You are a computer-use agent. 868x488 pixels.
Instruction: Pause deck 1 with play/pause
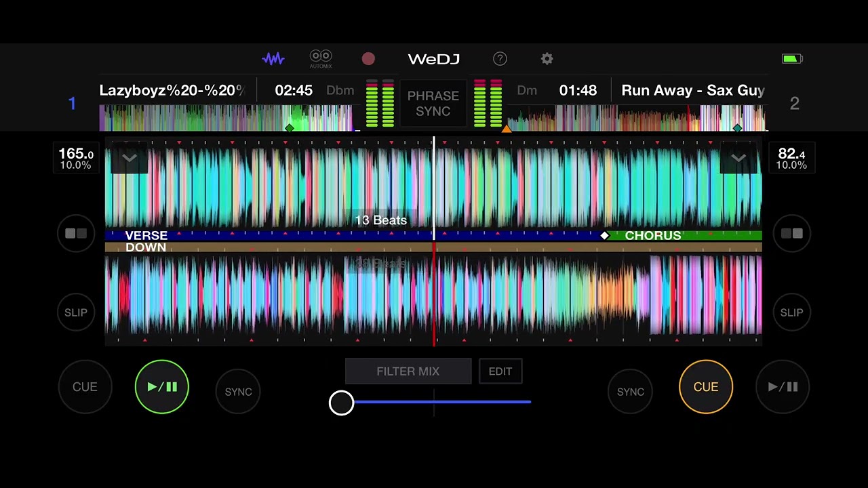[x=162, y=387]
